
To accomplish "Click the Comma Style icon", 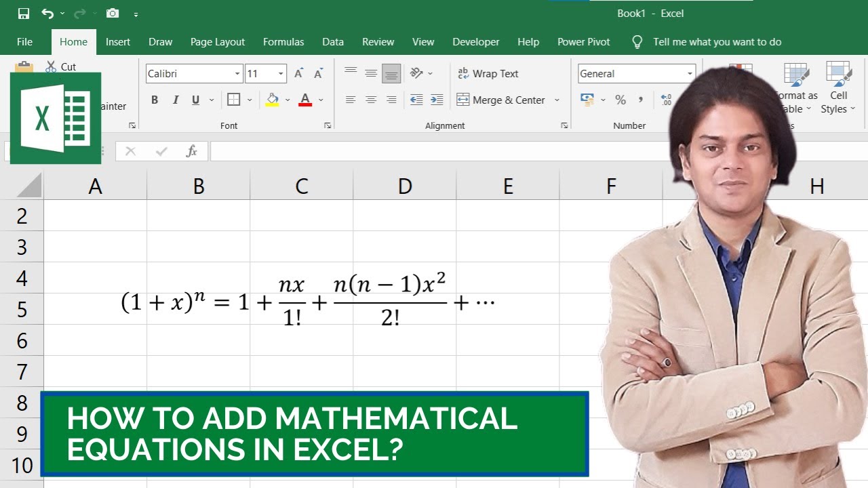I will coord(640,100).
